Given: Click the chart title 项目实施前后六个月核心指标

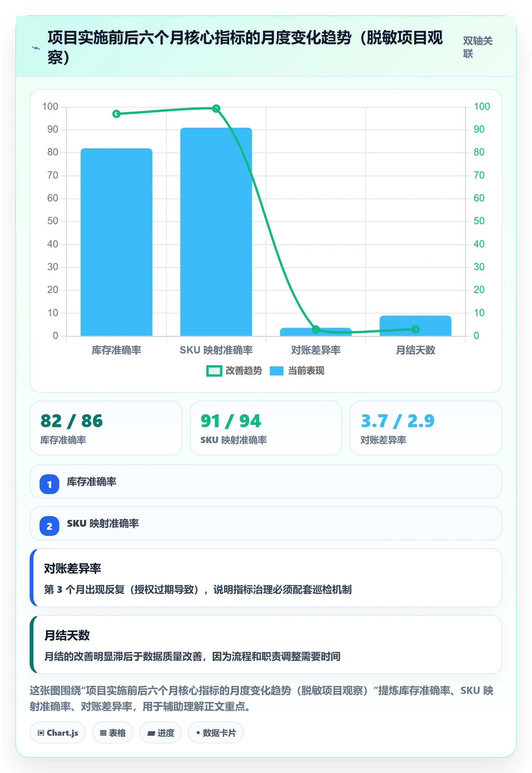Looking at the screenshot, I should click(x=245, y=47).
